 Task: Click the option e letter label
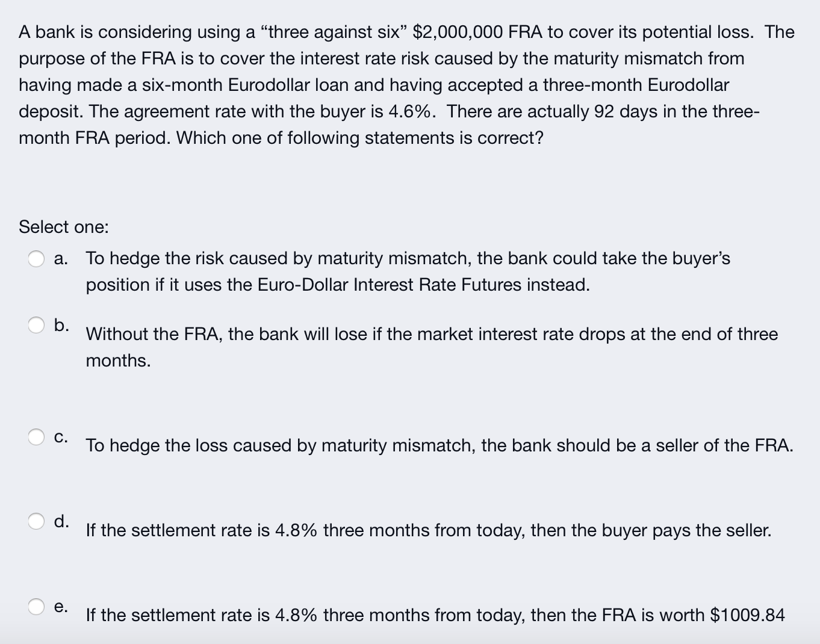(61, 606)
